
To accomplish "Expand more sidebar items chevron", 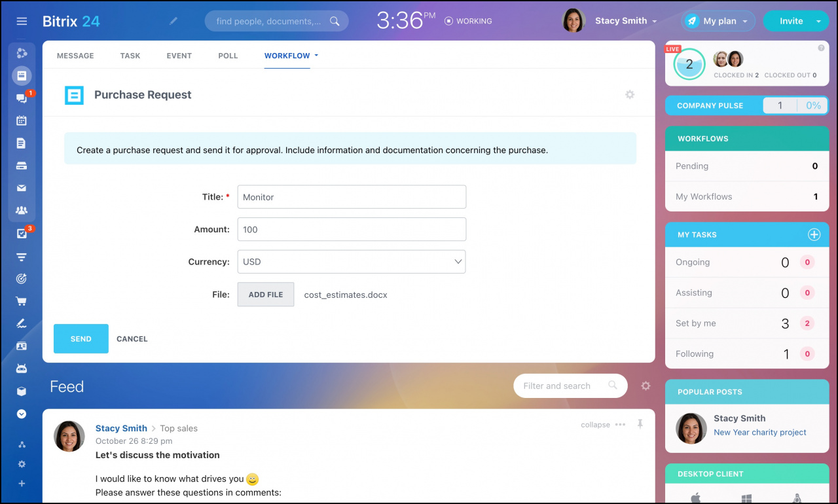I will pos(22,414).
